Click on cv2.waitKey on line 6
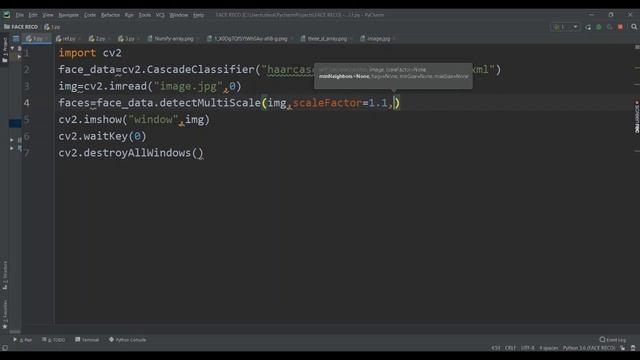Screen dimensions: 640x360 click(x=93, y=136)
